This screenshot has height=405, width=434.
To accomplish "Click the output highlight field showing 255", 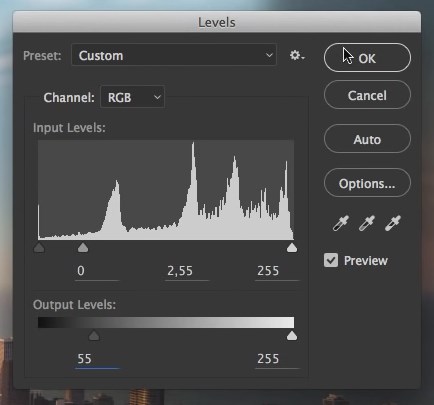I will coord(277,359).
